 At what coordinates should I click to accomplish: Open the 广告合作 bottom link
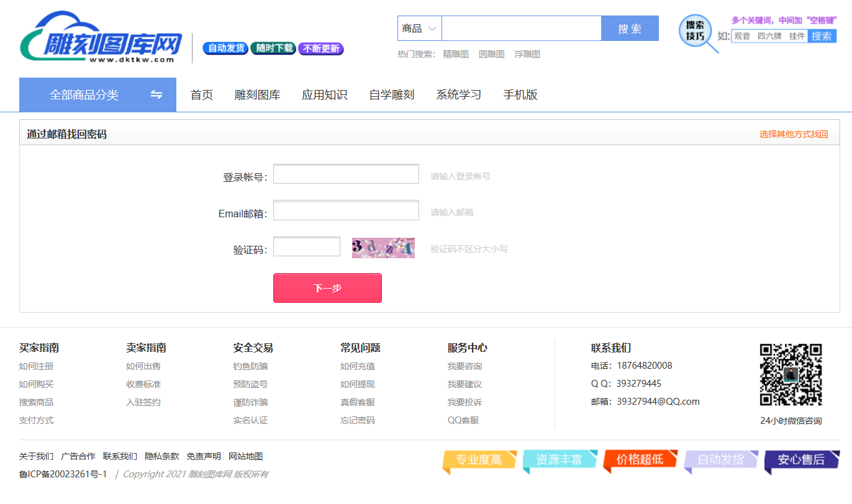click(x=78, y=456)
